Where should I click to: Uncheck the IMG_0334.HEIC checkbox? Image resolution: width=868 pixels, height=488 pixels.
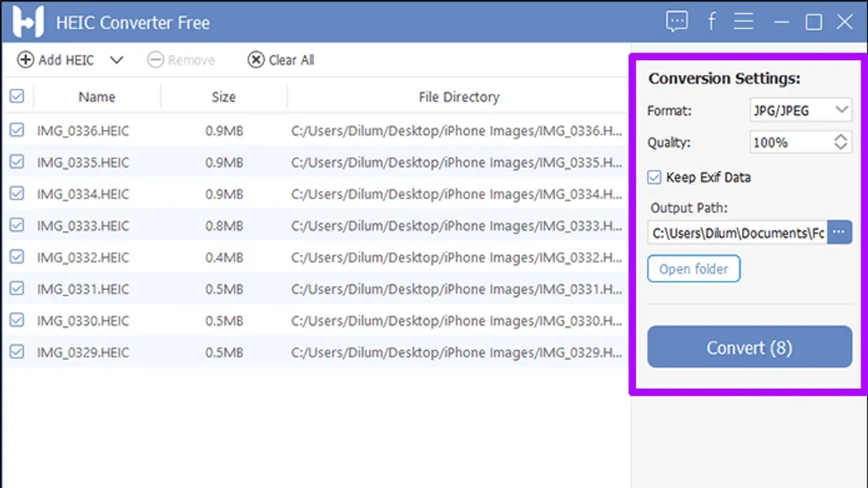point(17,194)
